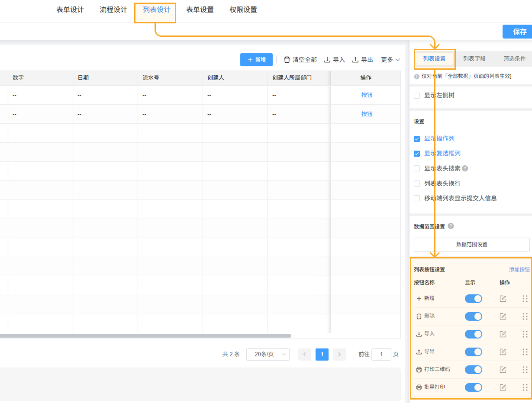Uncheck 显示操作列 checkbox
This screenshot has height=403, width=532.
pyautogui.click(x=417, y=139)
